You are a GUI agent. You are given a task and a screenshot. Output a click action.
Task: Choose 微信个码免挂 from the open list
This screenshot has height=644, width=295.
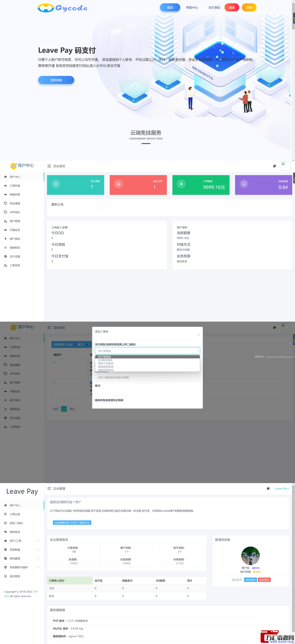click(147, 363)
